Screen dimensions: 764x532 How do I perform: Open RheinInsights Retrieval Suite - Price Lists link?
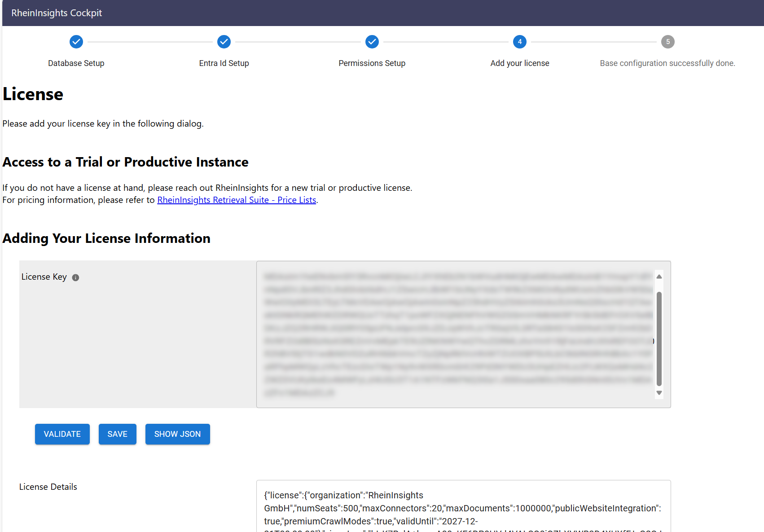point(237,200)
